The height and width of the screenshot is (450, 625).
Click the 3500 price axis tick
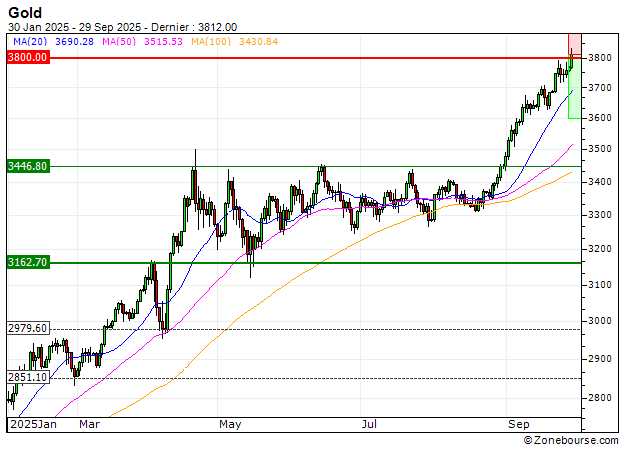tap(602, 149)
